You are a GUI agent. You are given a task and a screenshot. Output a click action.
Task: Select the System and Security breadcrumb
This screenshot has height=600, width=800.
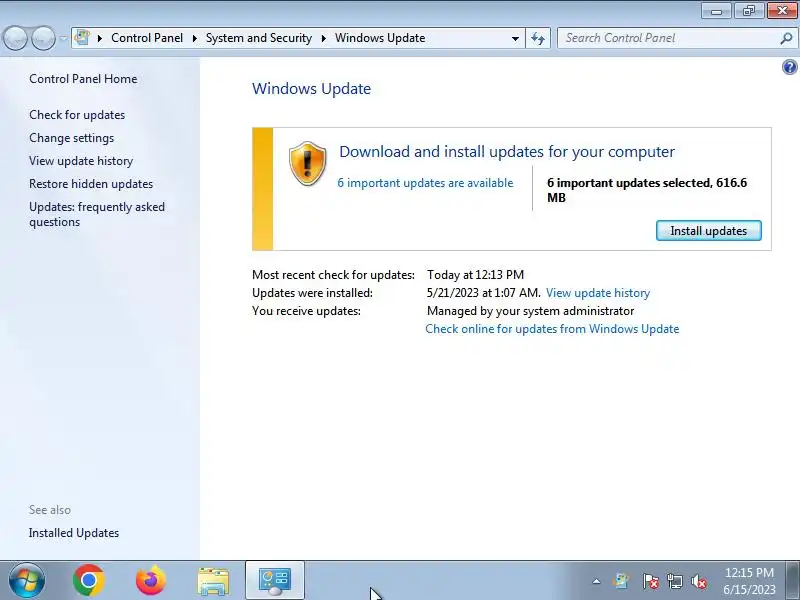coord(259,38)
